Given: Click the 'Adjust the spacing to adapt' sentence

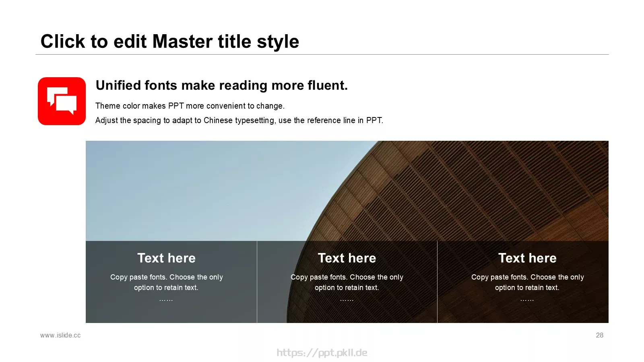Looking at the screenshot, I should pos(239,120).
